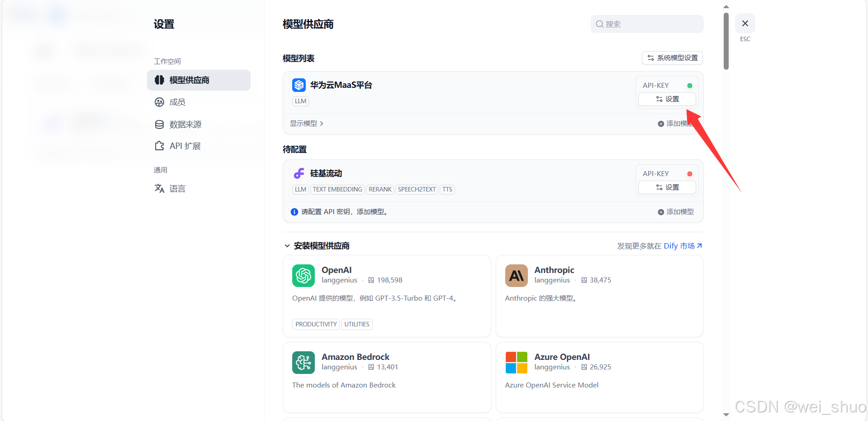The image size is (868, 421).
Task: Click the scrollbar up arrow
Action: pos(726,7)
